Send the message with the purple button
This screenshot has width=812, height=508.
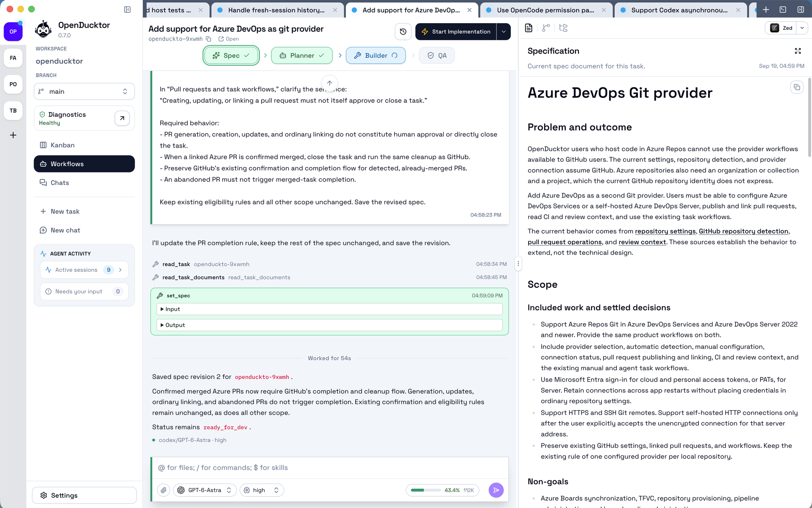click(496, 490)
